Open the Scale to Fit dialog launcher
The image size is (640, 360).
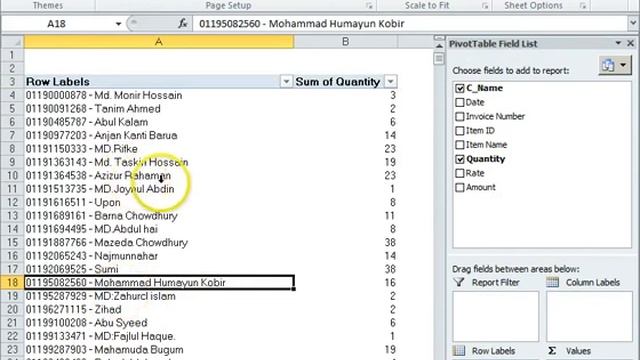pyautogui.click(x=484, y=6)
